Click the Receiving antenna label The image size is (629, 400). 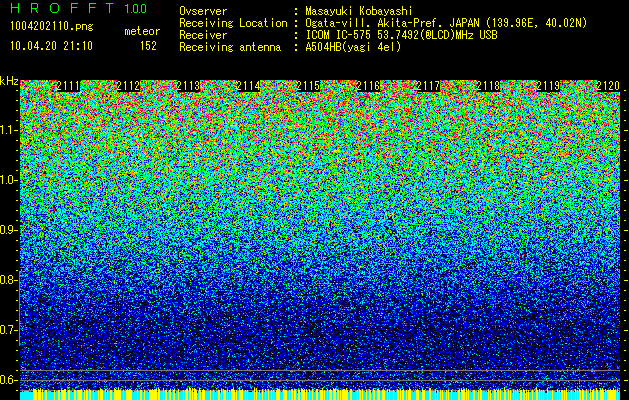click(x=230, y=47)
